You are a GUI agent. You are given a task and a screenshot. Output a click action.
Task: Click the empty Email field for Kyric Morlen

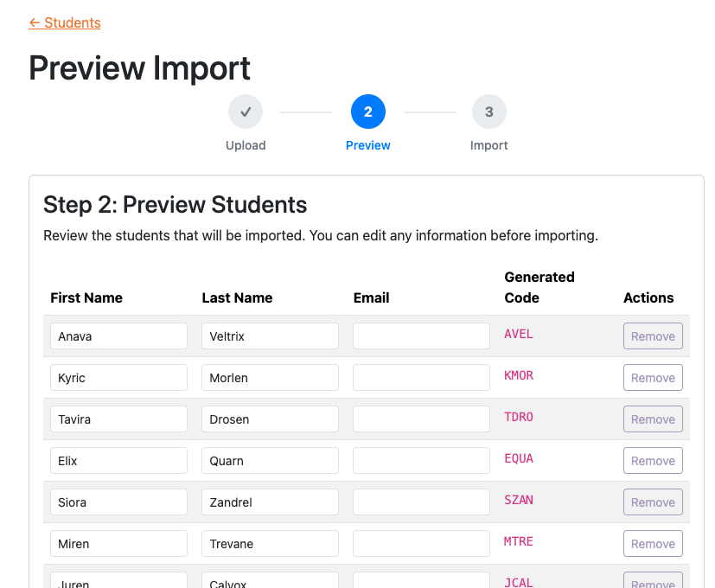coord(420,377)
